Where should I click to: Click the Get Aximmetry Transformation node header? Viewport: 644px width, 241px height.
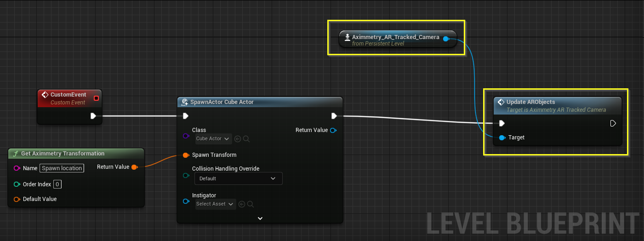click(76, 153)
